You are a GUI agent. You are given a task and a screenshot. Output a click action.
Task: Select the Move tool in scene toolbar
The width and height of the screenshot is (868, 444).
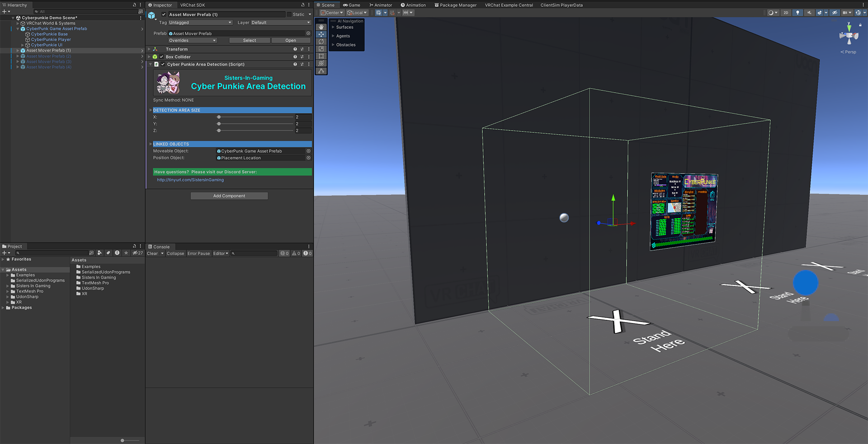coord(321,34)
